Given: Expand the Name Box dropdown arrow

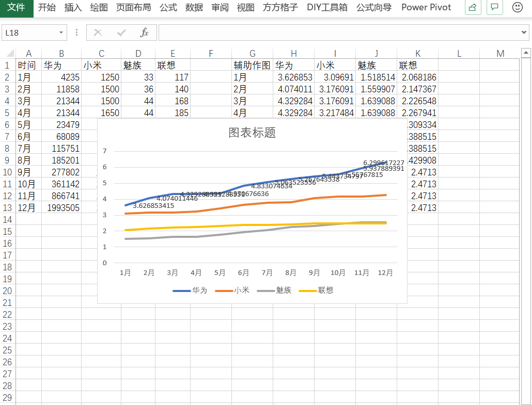Looking at the screenshot, I should pos(61,33).
